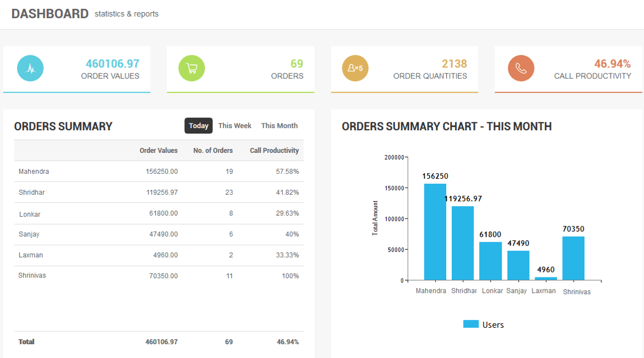This screenshot has height=358, width=644.
Task: Click order value 61800.00 in table
Action: tap(163, 213)
